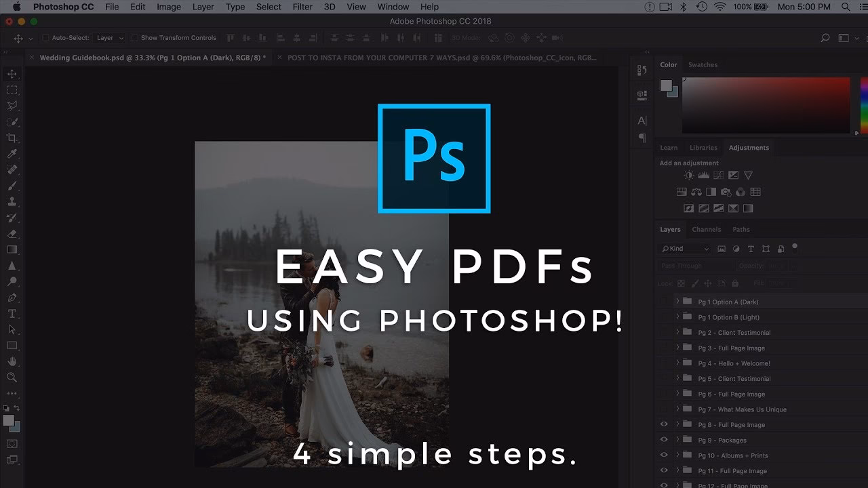868x488 pixels.
Task: Select the Move tool
Action: 12,74
